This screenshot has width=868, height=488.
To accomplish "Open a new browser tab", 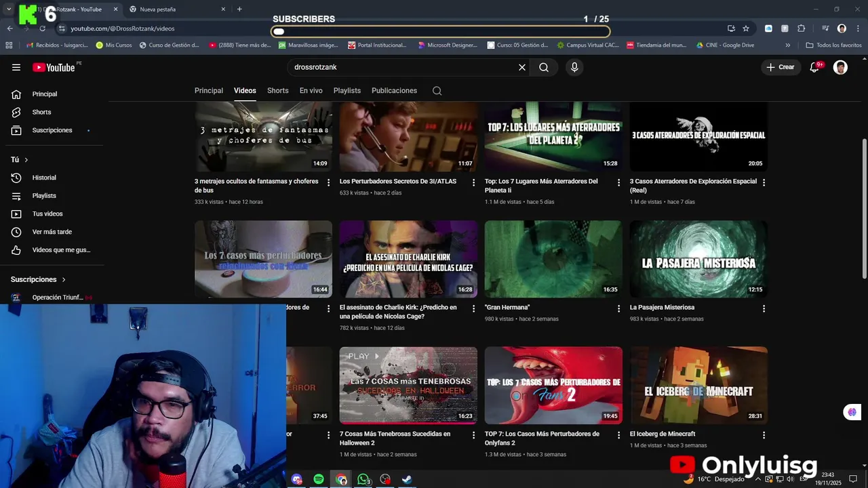I will (x=239, y=9).
